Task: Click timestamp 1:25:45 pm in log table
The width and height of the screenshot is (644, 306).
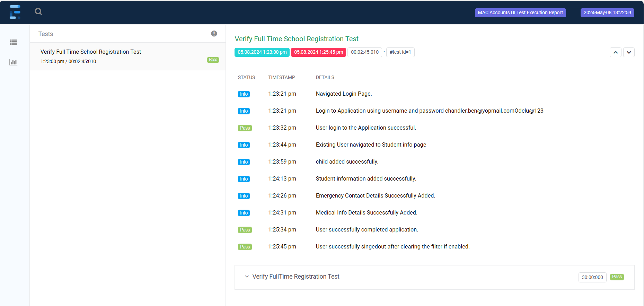Action: pyautogui.click(x=282, y=247)
